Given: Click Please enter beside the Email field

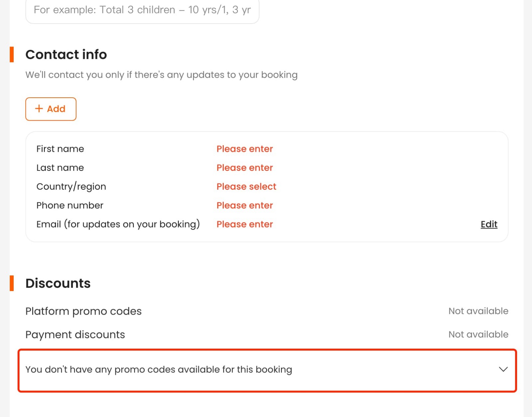Looking at the screenshot, I should click(x=244, y=224).
